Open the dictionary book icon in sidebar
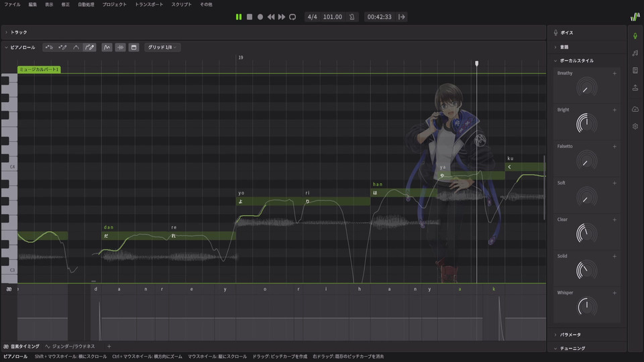Screen dimensions: 644x362 tap(635, 70)
